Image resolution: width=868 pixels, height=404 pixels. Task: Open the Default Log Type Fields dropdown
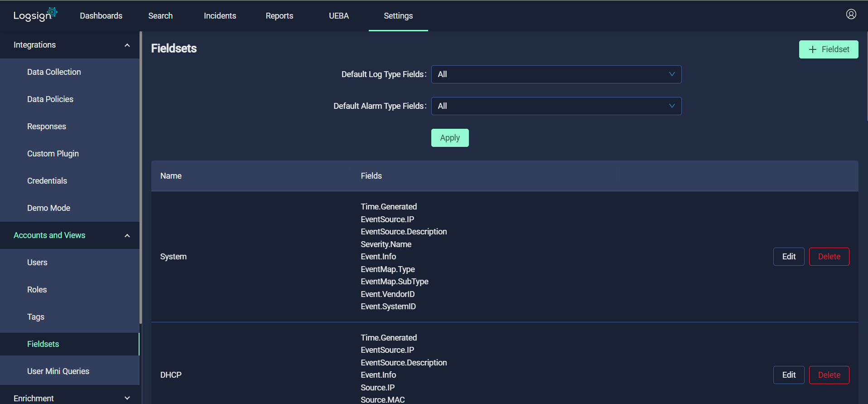tap(556, 74)
